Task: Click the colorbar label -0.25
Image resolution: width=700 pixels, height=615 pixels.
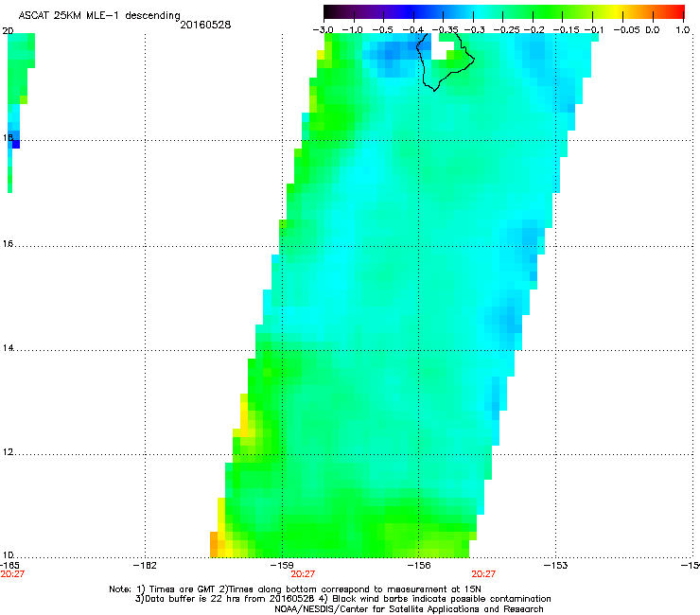Action: point(507,30)
